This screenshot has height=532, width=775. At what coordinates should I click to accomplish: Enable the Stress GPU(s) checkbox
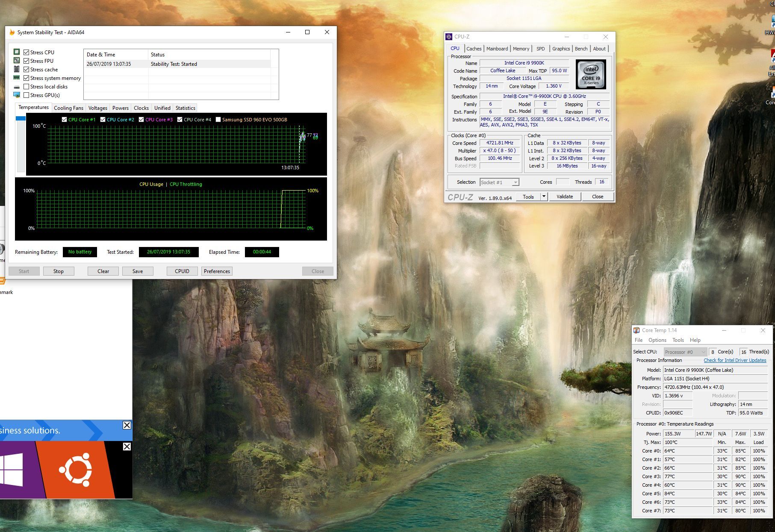tap(27, 95)
